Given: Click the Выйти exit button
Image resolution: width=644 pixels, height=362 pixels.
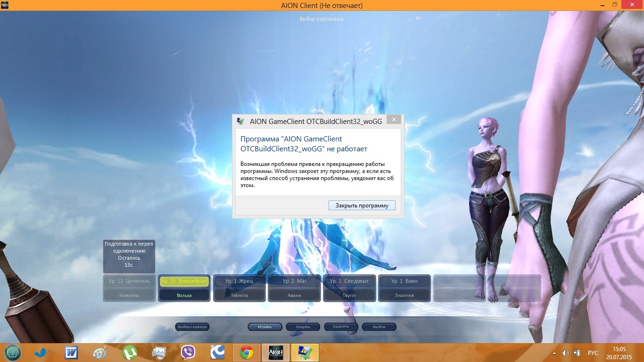Looking at the screenshot, I should coord(379,327).
